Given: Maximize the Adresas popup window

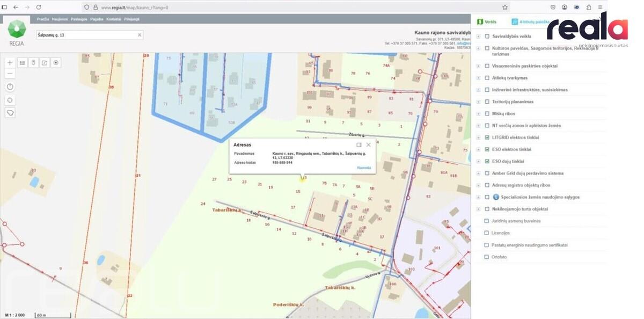Looking at the screenshot, I should [x=359, y=144].
